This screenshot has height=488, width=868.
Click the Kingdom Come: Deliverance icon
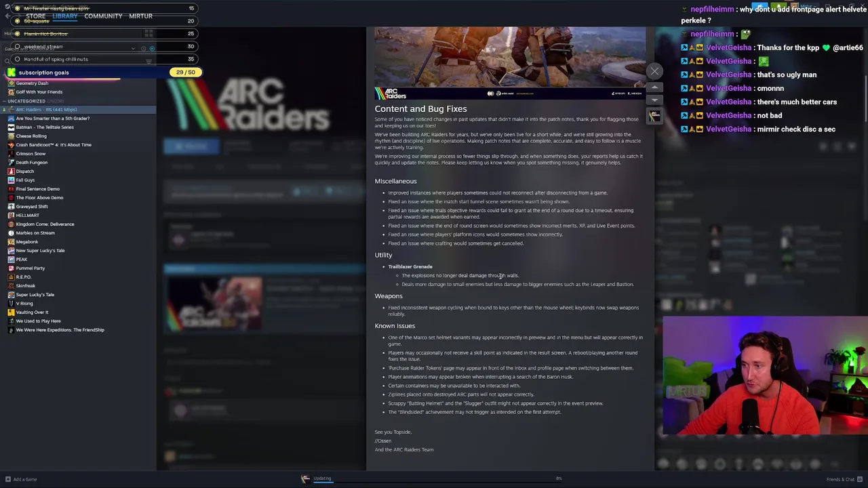point(11,224)
